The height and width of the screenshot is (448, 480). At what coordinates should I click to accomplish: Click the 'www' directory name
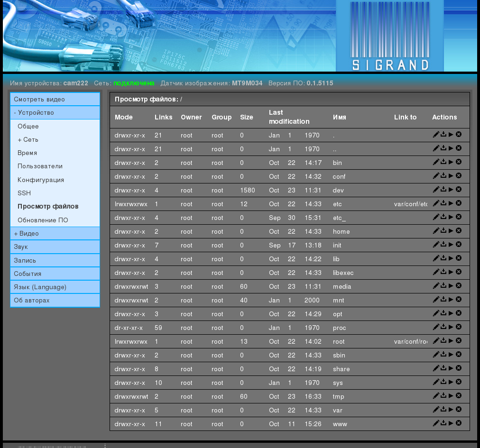(x=340, y=424)
